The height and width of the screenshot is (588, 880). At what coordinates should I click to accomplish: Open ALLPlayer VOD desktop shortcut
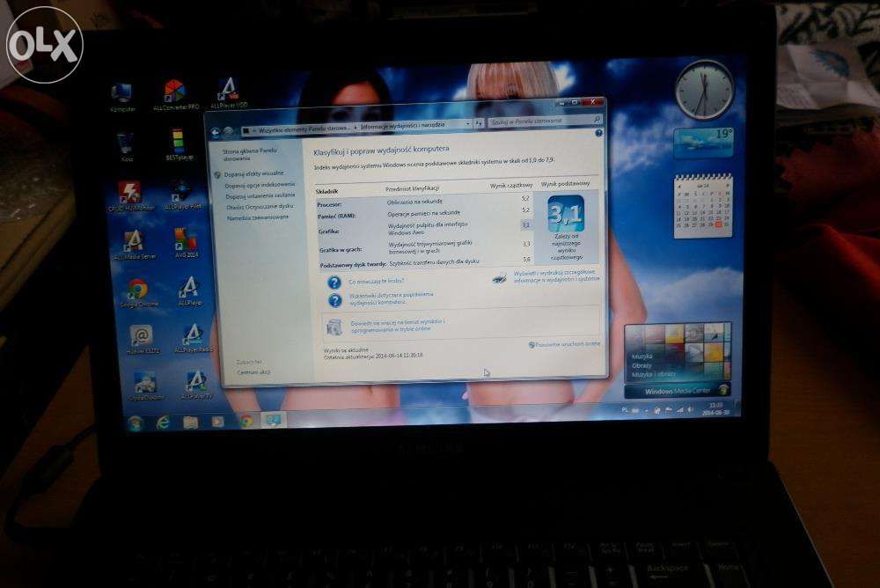[x=228, y=92]
